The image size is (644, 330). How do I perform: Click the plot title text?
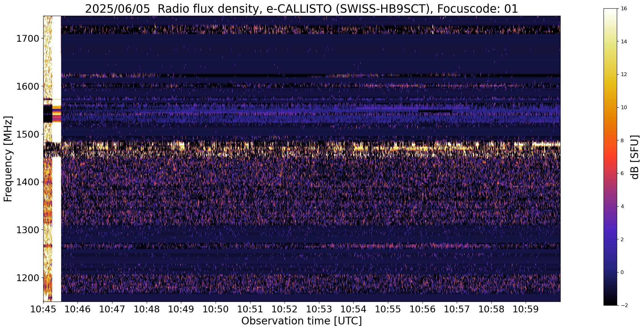(x=301, y=9)
